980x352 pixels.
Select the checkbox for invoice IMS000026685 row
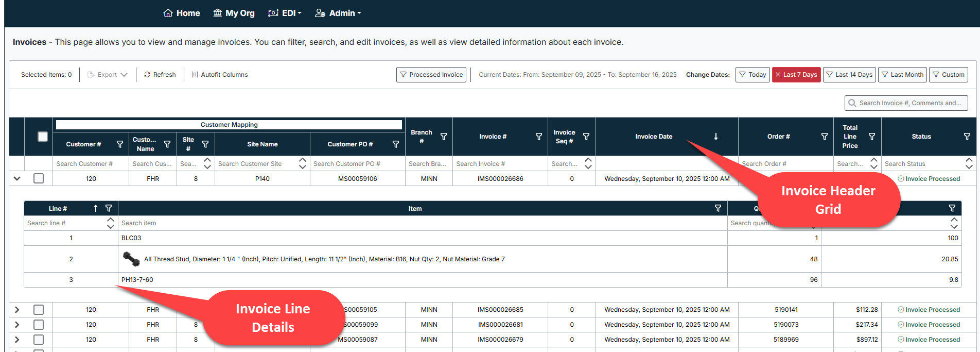point(39,310)
